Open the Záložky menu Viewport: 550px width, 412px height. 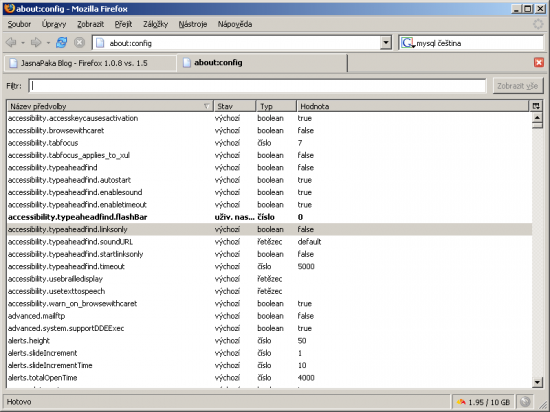(x=155, y=24)
